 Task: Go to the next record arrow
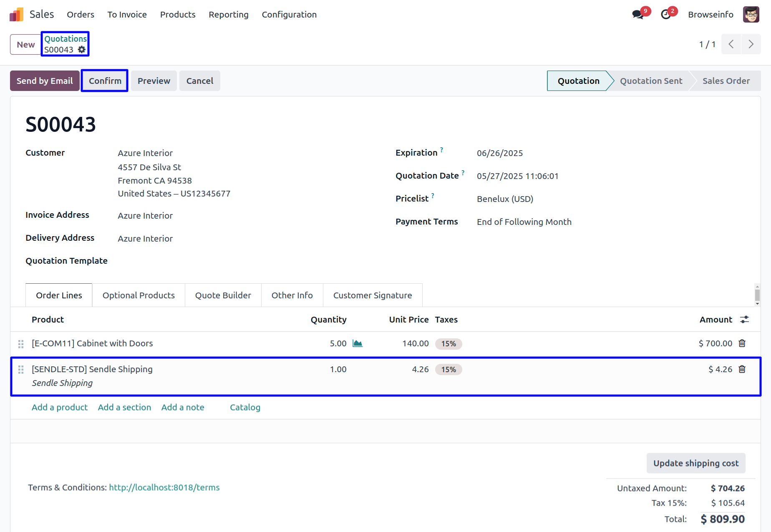[751, 44]
